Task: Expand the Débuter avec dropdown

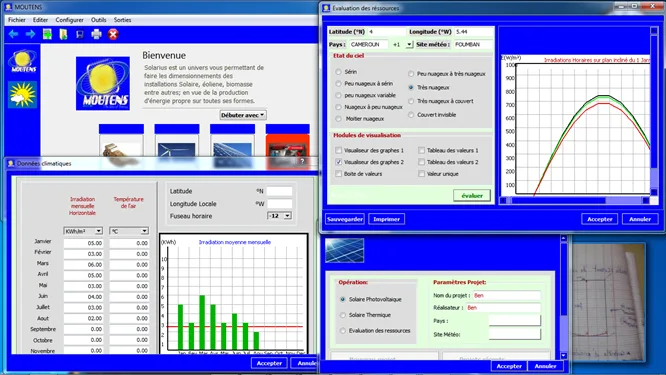Action: pyautogui.click(x=243, y=115)
